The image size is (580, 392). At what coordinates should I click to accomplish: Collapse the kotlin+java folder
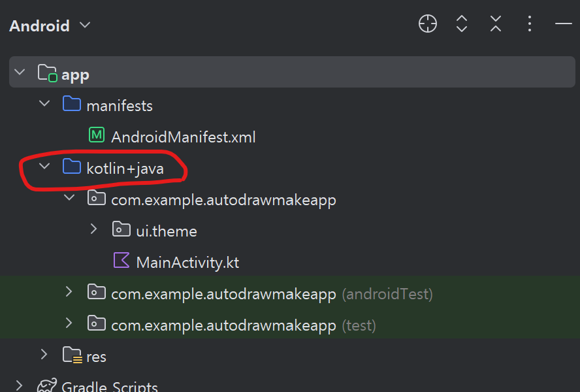click(x=44, y=166)
